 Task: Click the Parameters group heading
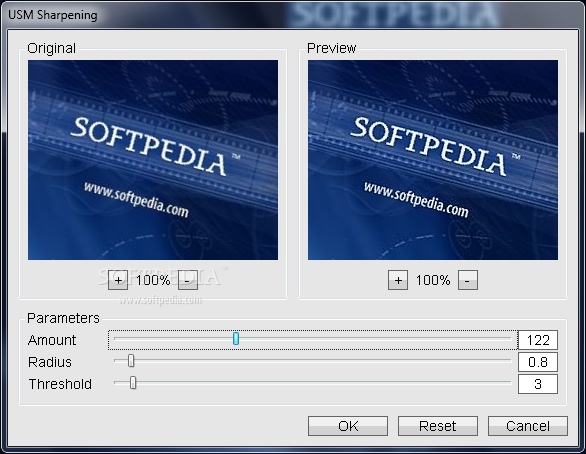point(63,318)
